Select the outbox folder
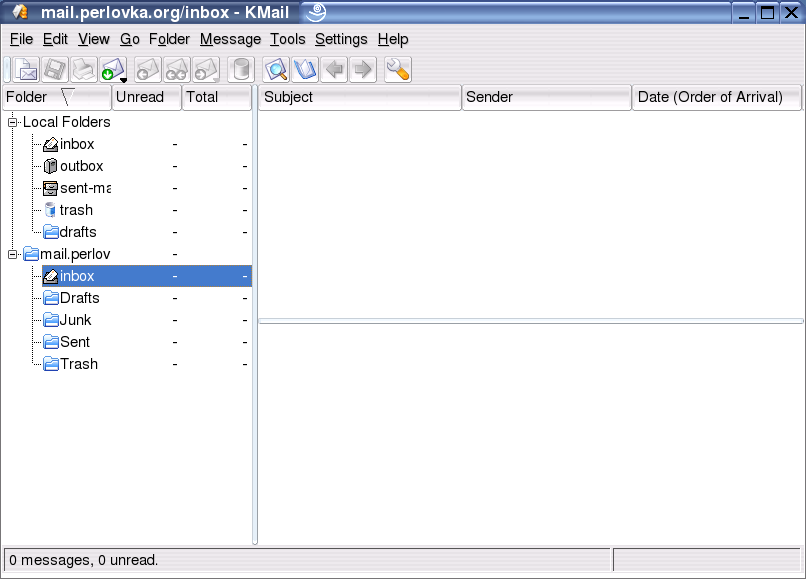Screen dimensions: 806x579 81,166
